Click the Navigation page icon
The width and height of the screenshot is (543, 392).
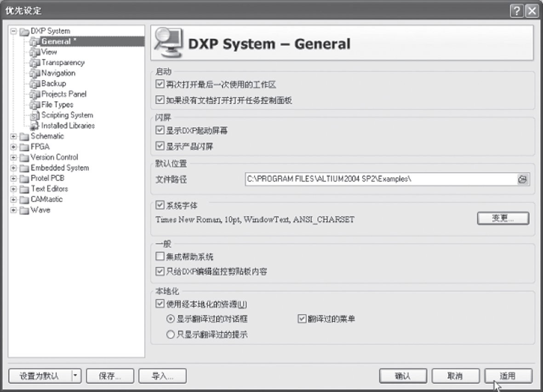35,74
